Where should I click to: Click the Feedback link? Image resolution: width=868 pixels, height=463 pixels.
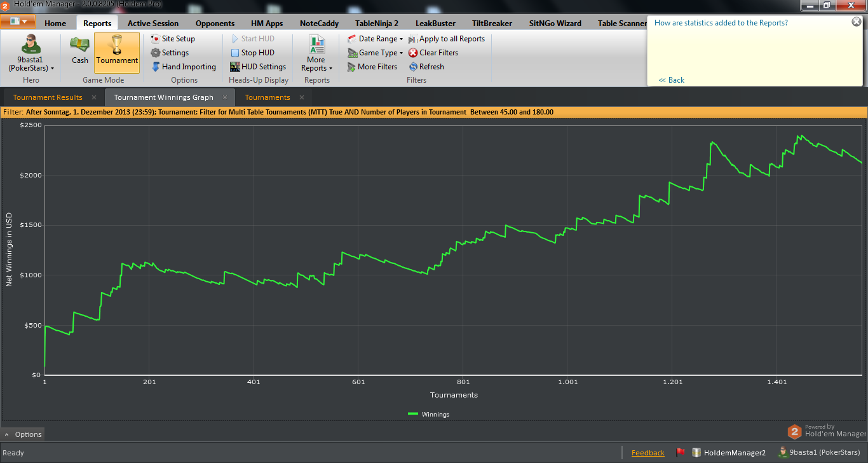click(x=648, y=453)
